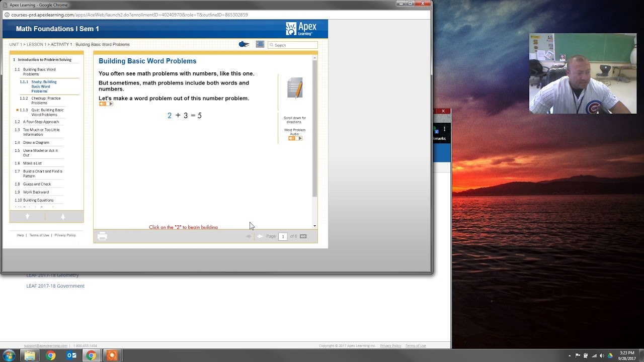644x362 pixels.
Task: Click the blue graduation cap icon
Action: click(x=244, y=44)
